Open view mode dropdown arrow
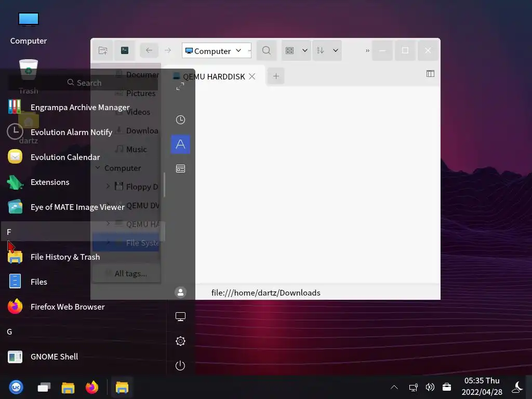This screenshot has width=532, height=399. pos(304,50)
